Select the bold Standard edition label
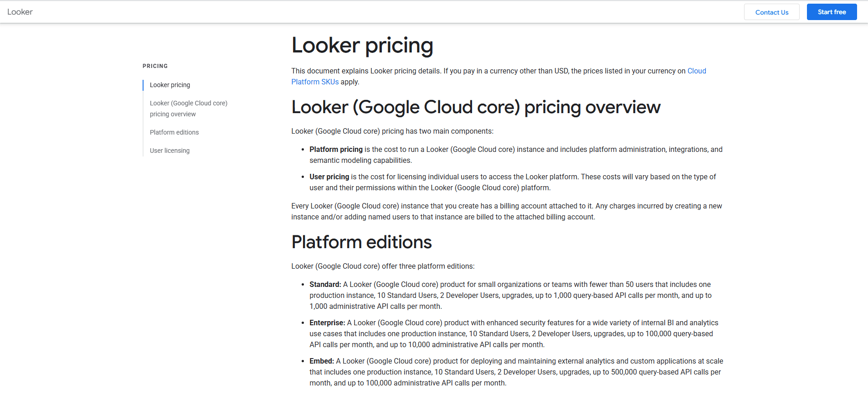Screen dimensions: 868x406 [324, 284]
